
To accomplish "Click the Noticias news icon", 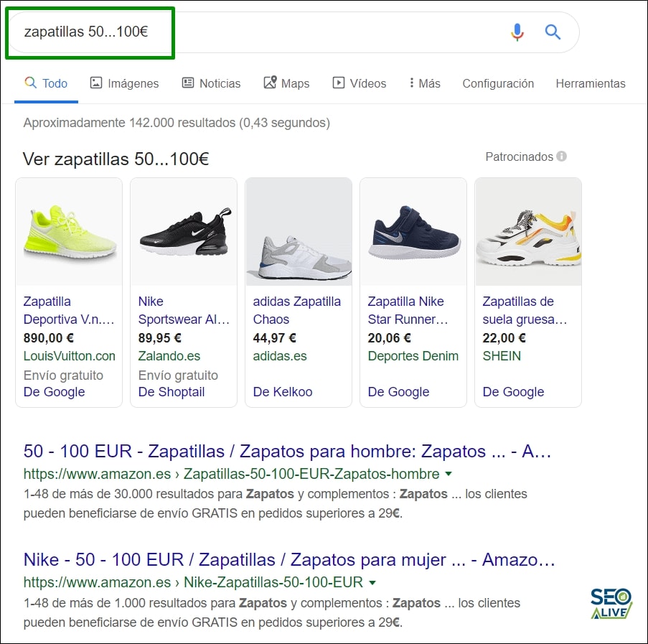I will pyautogui.click(x=188, y=83).
